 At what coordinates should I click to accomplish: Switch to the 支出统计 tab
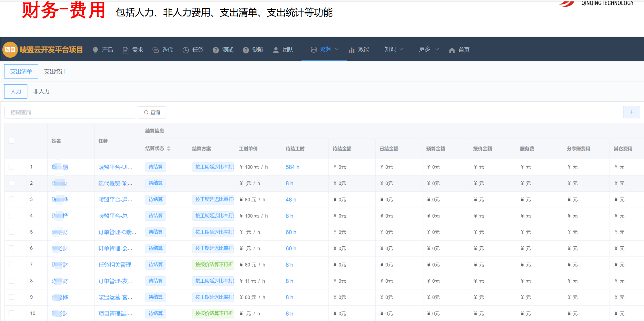(x=55, y=71)
